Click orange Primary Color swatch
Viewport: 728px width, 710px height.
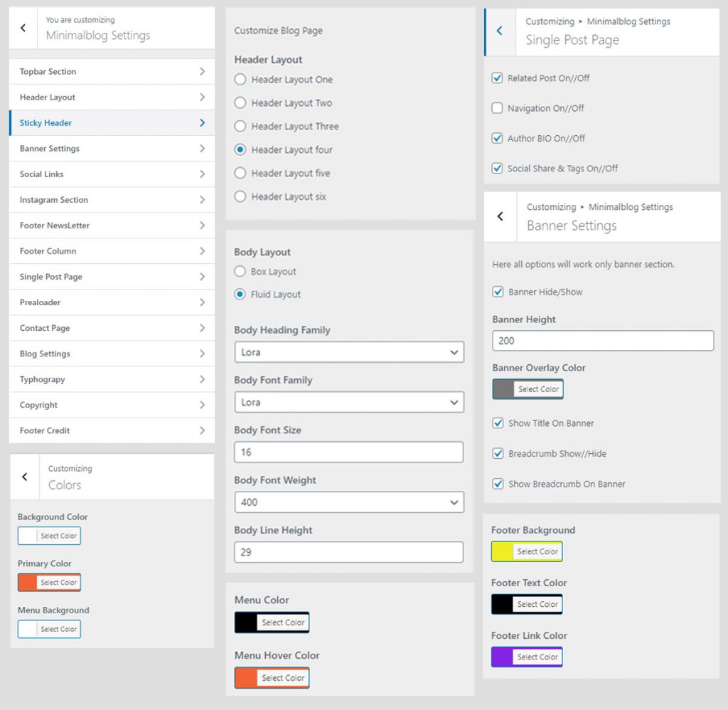(28, 582)
